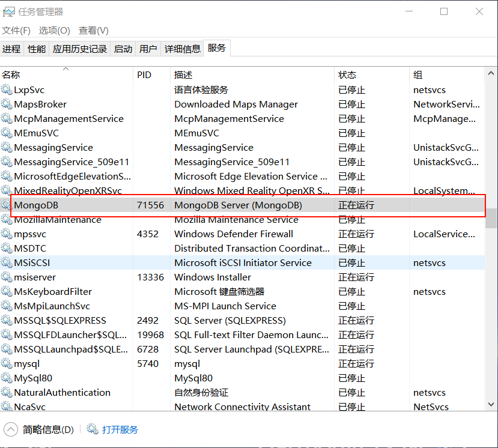Switch to the 启动 tab
The image size is (498, 448).
coord(123,49)
